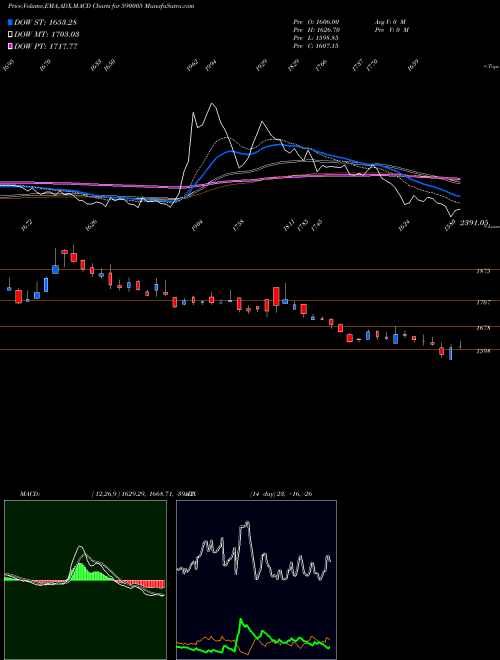Screen dimensions: 500x660
Task: Select the DOW PT: 1717.77 label
Action: 46,46
